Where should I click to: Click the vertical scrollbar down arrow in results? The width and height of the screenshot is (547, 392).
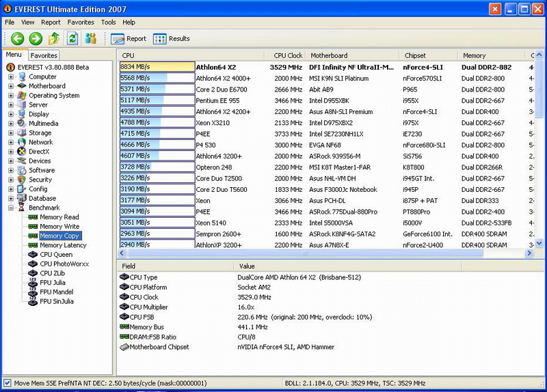539,243
